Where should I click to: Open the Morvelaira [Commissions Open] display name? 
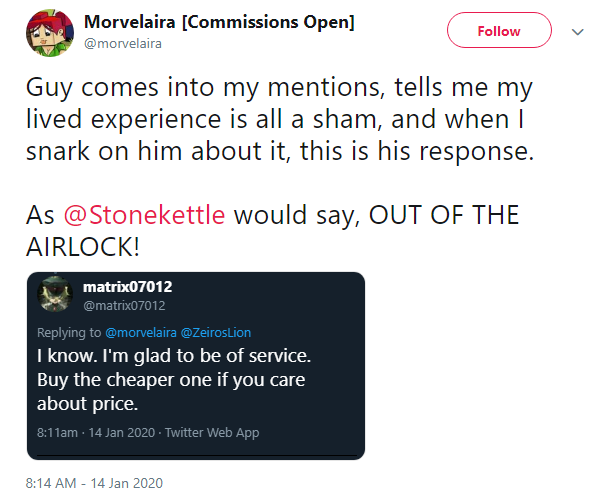click(x=220, y=22)
